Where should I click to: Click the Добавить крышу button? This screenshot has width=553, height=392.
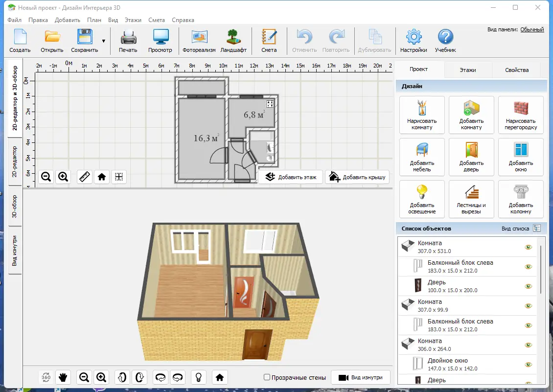[357, 177]
